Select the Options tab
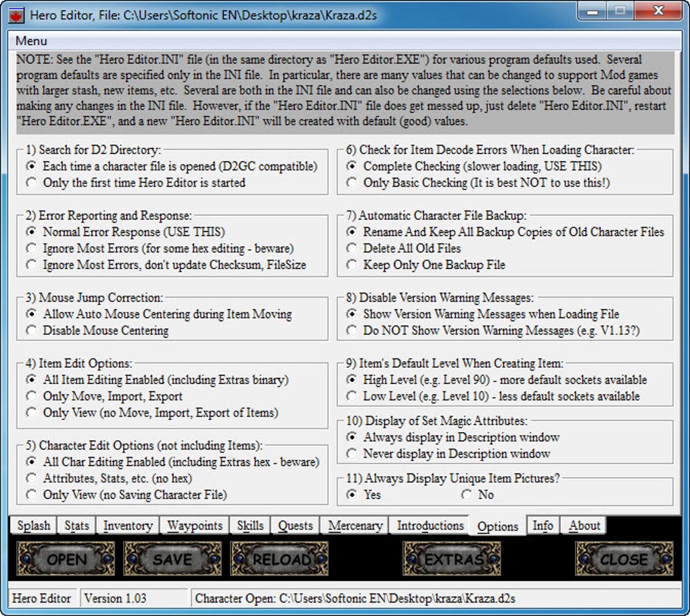 click(x=498, y=526)
